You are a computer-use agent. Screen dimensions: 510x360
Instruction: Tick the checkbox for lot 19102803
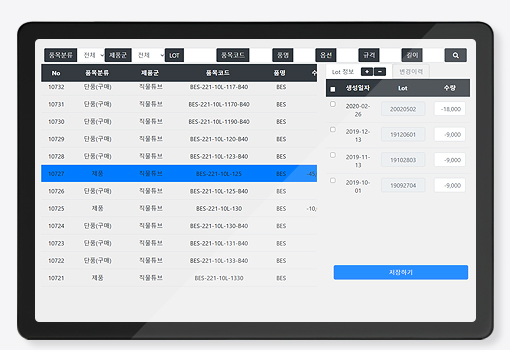[333, 155]
